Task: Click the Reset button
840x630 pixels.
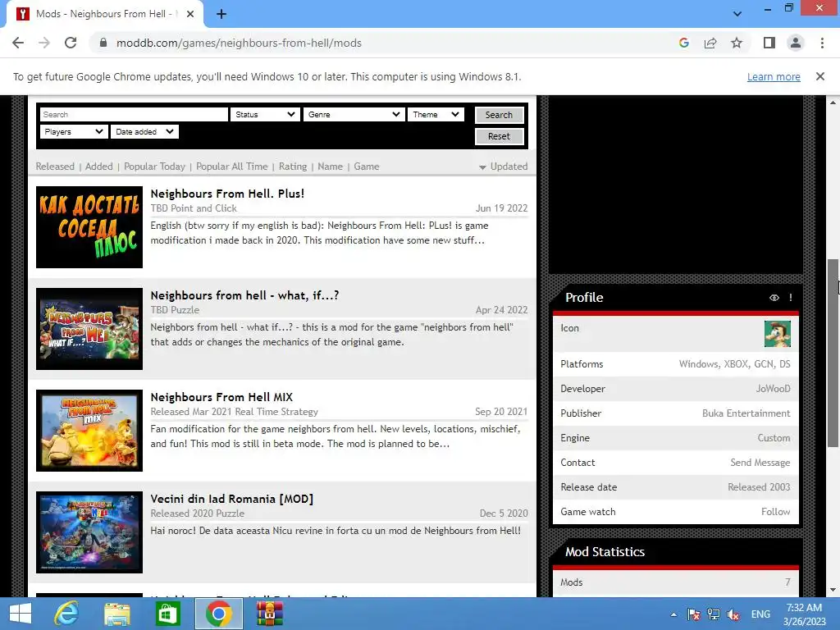Action: (x=499, y=136)
